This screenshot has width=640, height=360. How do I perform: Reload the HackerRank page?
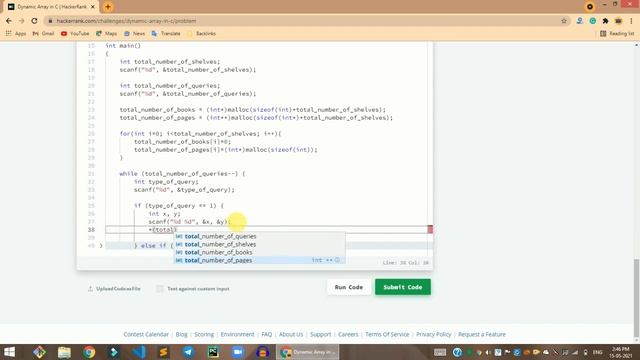click(x=34, y=21)
